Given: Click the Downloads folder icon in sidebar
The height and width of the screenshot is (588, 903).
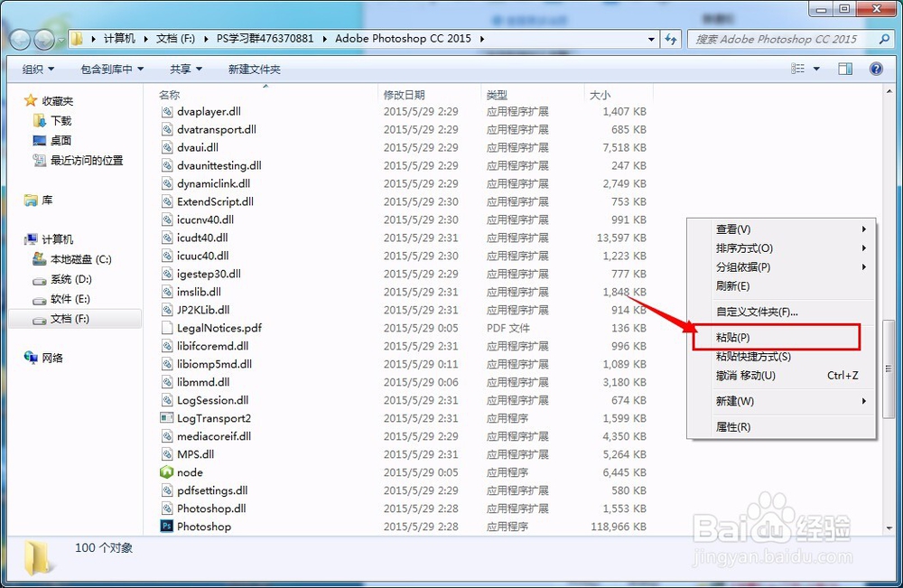Looking at the screenshot, I should [x=40, y=120].
